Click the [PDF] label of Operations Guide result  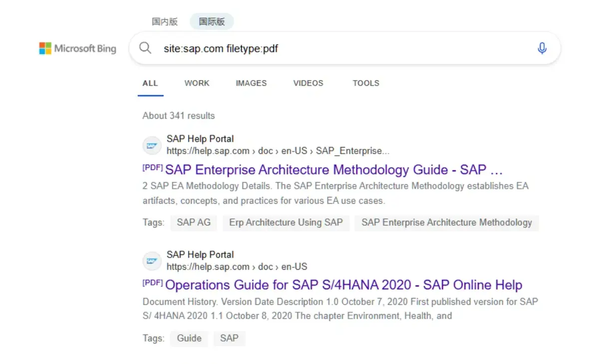pos(153,283)
